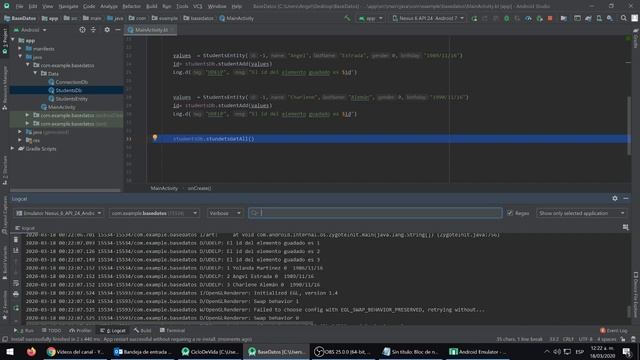Open the app run configuration dropdown
This screenshot has height=360, width=640.
[370, 18]
